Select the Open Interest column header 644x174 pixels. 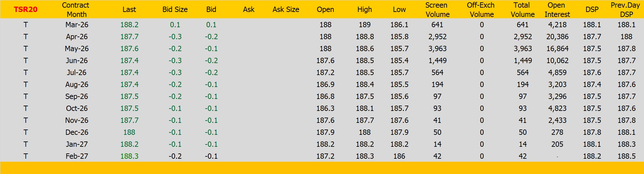557,10
